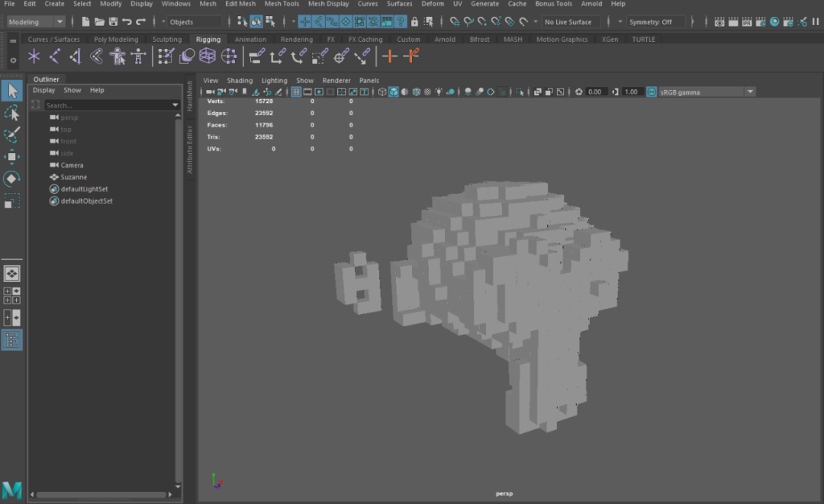Toggle the viewport grid display button

pos(296,91)
